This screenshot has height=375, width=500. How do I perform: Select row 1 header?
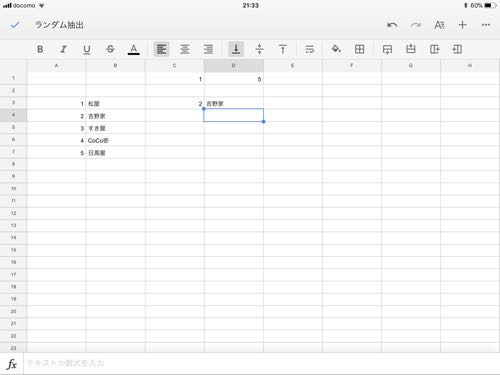pos(13,78)
